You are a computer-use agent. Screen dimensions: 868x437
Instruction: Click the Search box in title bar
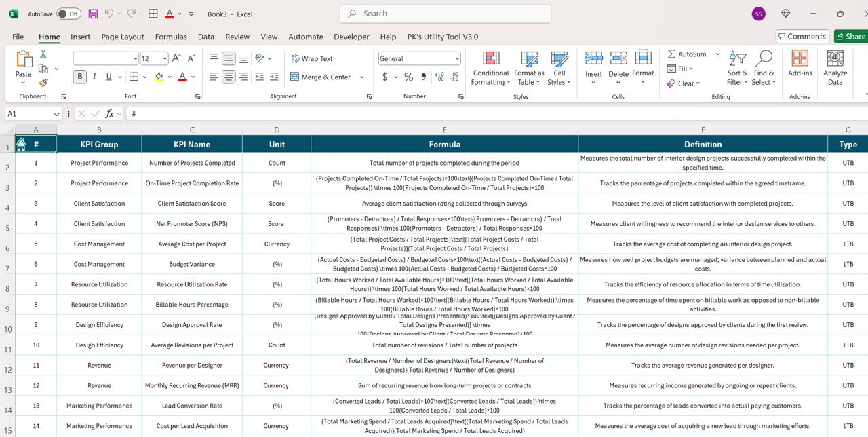click(x=446, y=14)
